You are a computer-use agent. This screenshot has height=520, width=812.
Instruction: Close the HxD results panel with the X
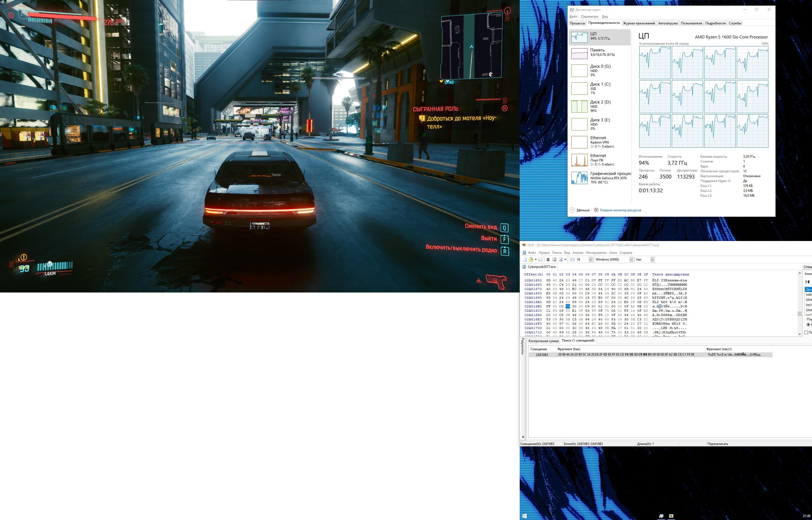pyautogui.click(x=523, y=437)
